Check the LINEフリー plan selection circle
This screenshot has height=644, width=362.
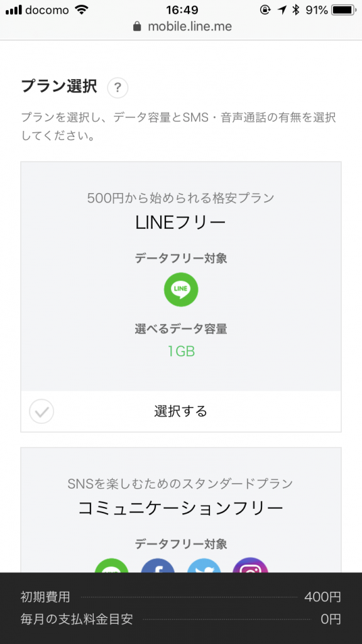click(x=41, y=411)
